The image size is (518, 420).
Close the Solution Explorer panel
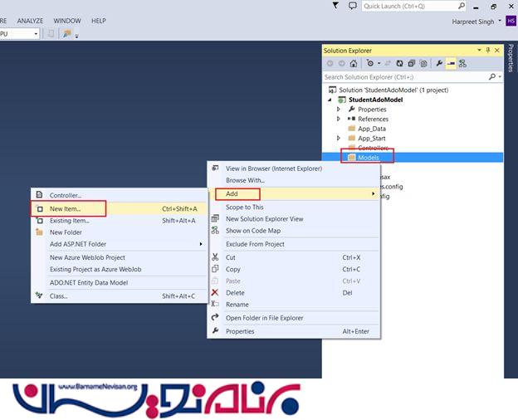[x=497, y=51]
